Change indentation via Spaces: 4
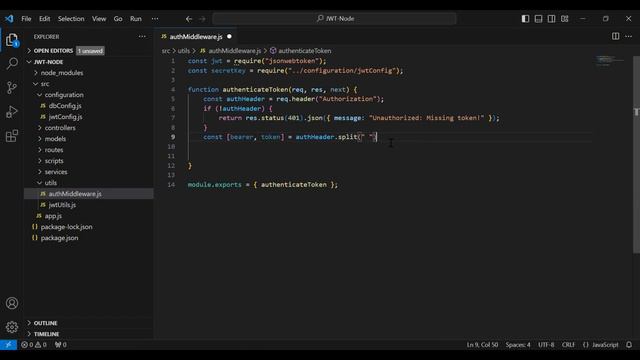The image size is (640, 360). 518,344
